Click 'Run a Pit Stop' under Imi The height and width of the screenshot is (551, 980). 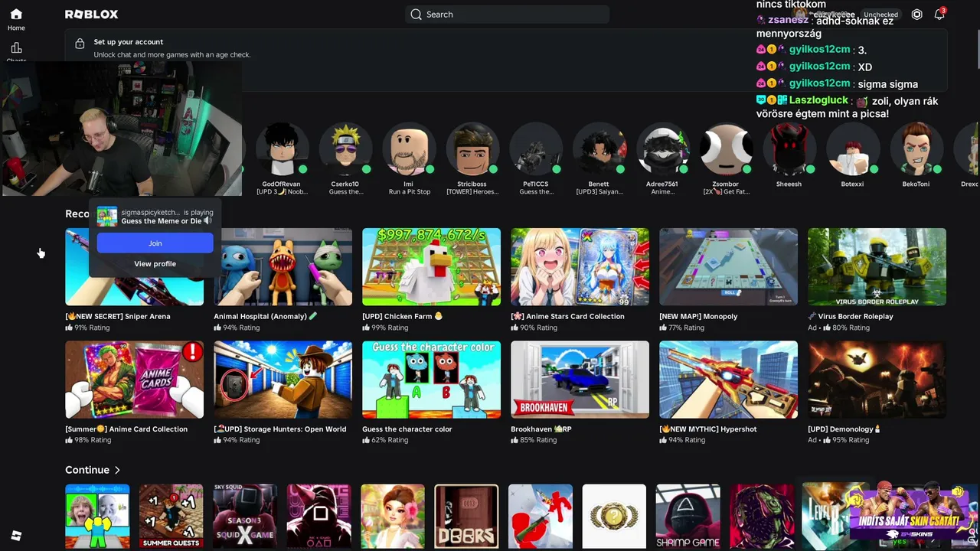click(409, 192)
